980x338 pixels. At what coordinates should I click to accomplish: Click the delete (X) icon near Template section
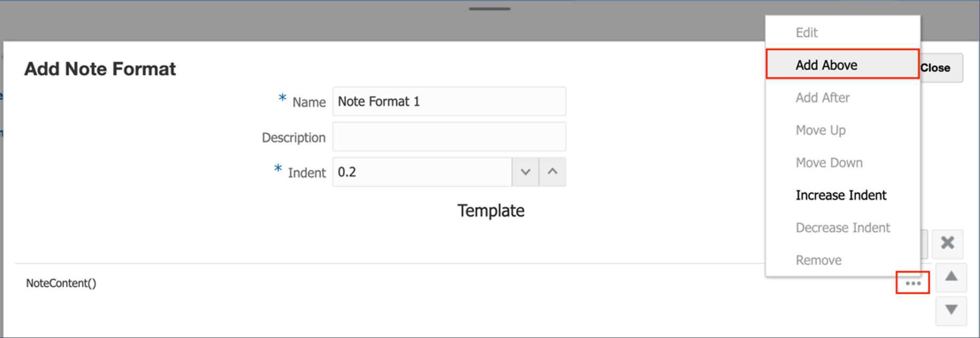(x=948, y=243)
